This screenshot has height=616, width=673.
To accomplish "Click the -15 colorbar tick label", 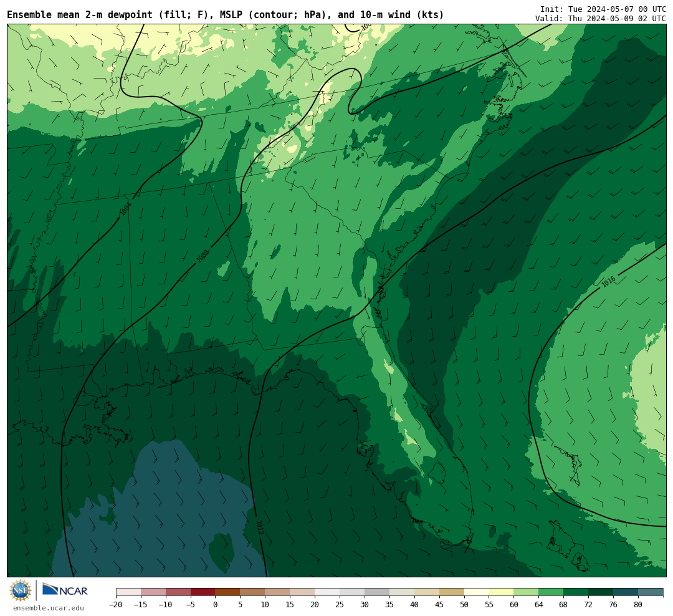I will tap(140, 605).
